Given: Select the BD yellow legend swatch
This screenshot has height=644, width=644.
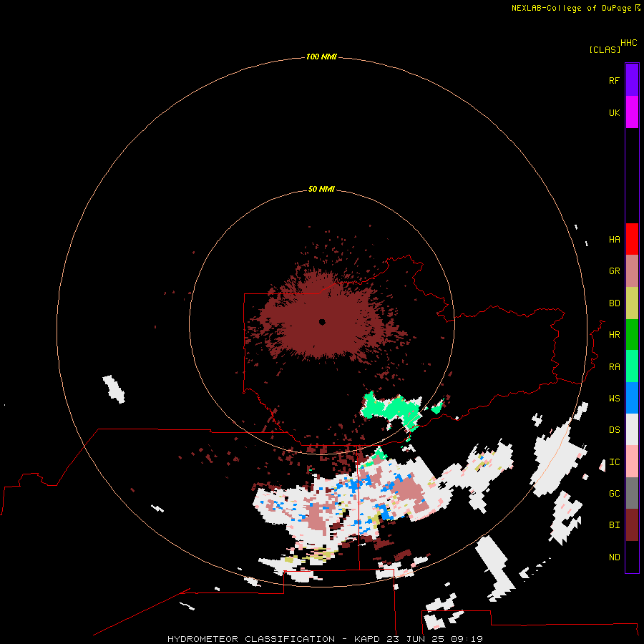Looking at the screenshot, I should point(632,303).
